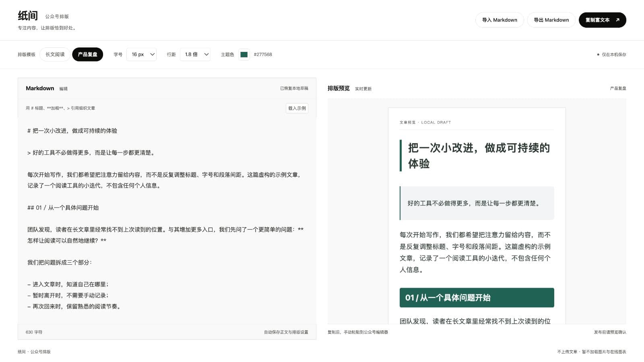Click the '仅在本机保存' indicator
The width and height of the screenshot is (644, 362).
[x=611, y=54]
